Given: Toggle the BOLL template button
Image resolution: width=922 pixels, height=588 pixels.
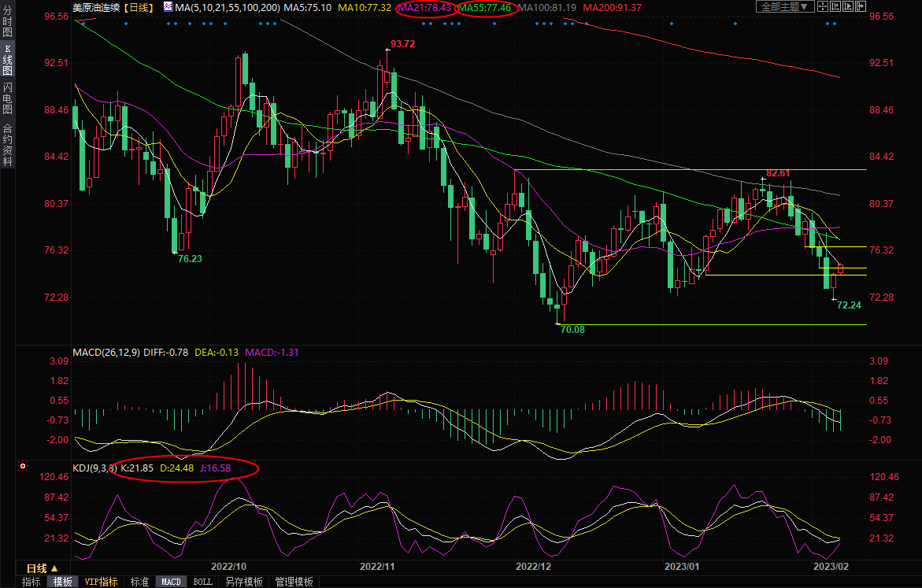Looking at the screenshot, I should (x=202, y=582).
